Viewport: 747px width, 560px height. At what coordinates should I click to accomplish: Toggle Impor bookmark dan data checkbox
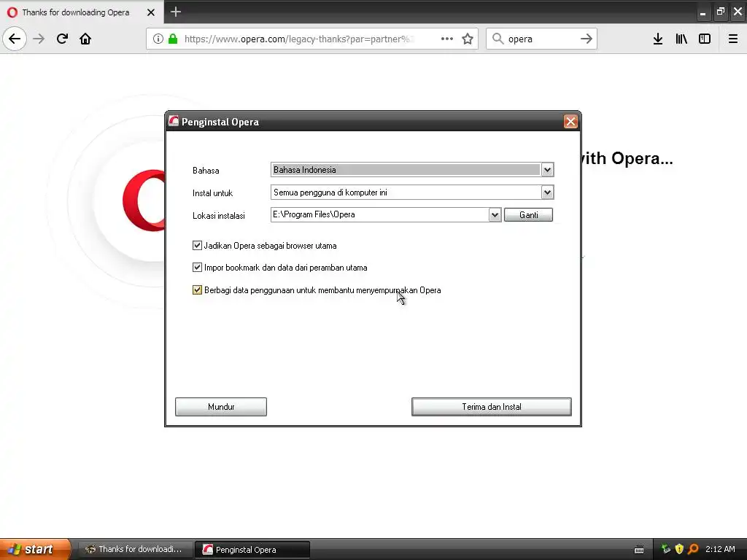pyautogui.click(x=197, y=267)
